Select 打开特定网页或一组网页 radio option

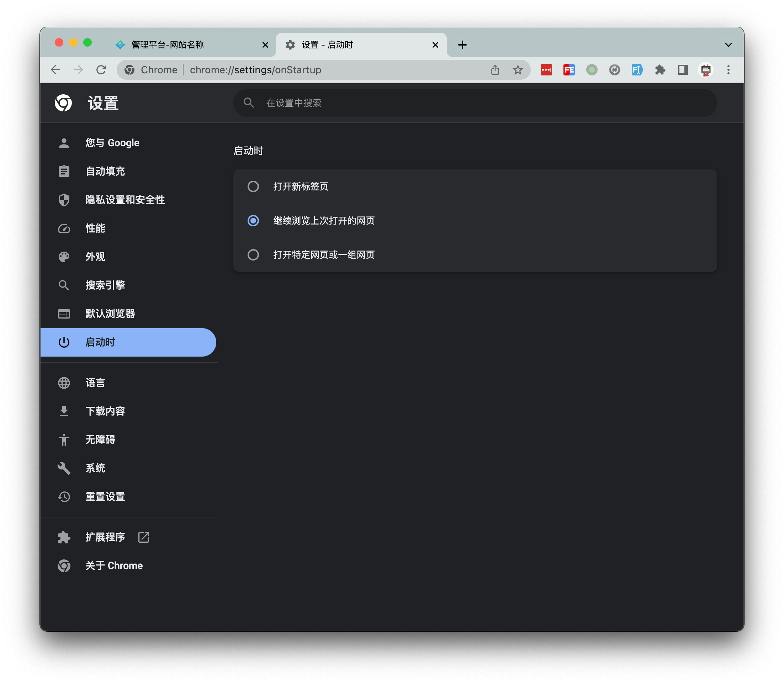253,254
